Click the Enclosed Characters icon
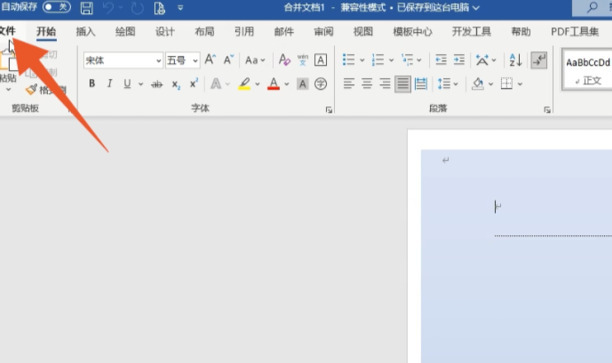Viewport: 612px width, 363px height. point(320,84)
